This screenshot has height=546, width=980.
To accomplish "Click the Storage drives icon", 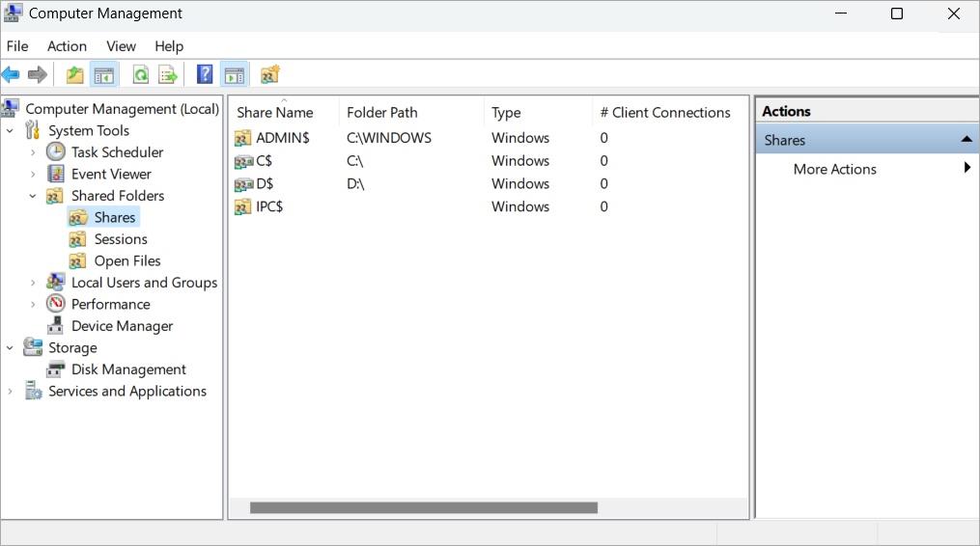I will pos(33,346).
